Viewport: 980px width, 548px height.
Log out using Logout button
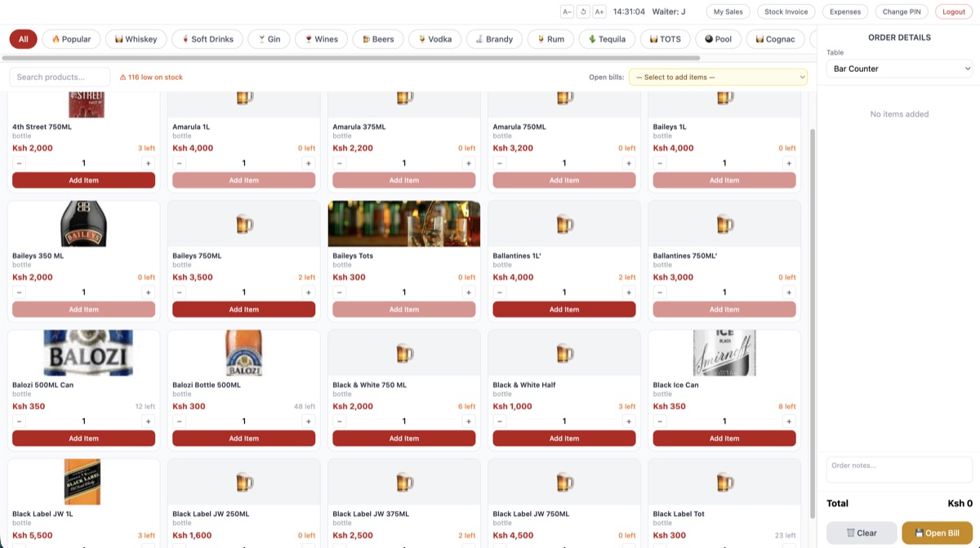(954, 11)
